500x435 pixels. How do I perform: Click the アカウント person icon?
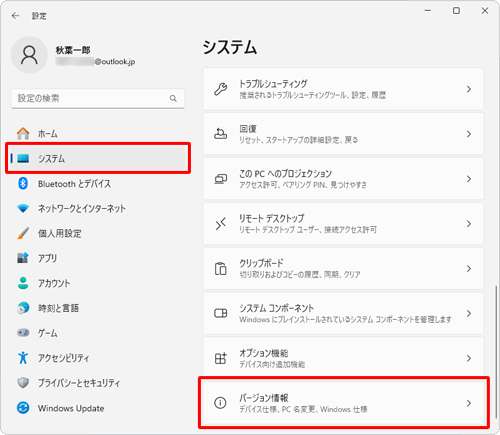pos(23,283)
